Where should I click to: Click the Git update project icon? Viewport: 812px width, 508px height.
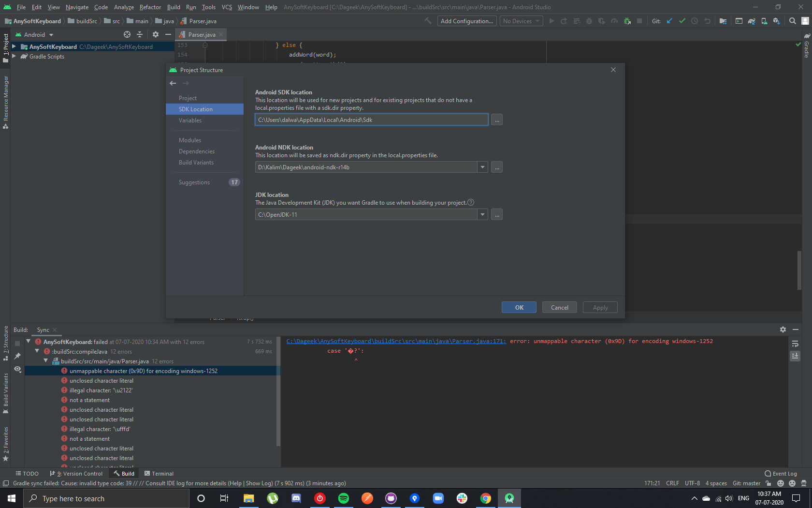click(x=669, y=21)
